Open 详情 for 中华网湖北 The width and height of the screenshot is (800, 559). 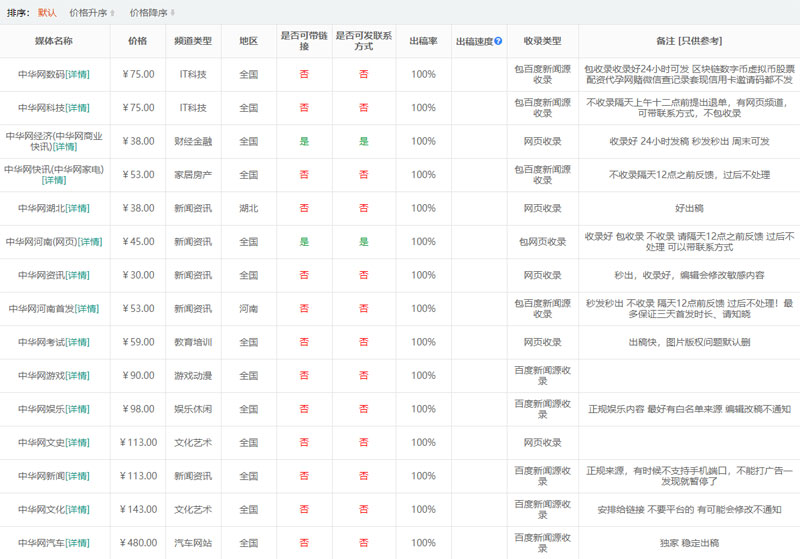click(x=77, y=208)
